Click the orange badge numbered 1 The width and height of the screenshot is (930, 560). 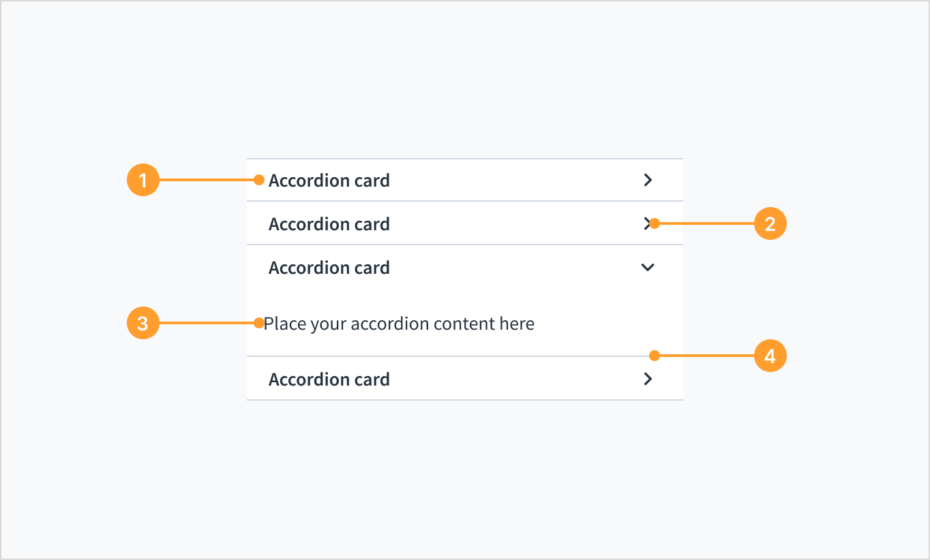click(142, 181)
